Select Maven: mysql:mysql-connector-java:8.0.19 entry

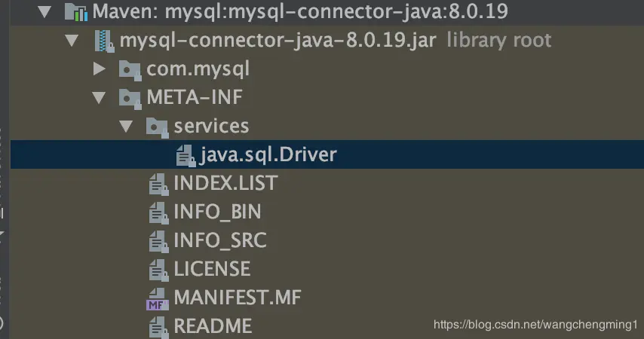[x=300, y=11]
